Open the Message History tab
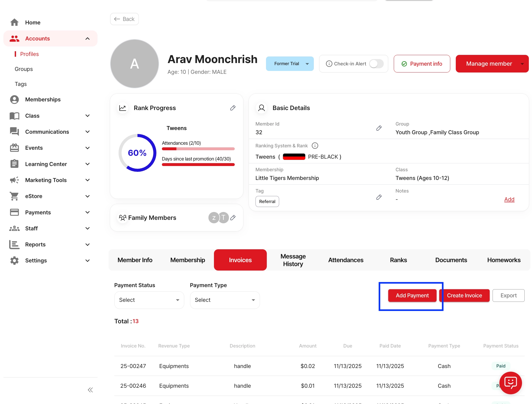 tap(293, 260)
